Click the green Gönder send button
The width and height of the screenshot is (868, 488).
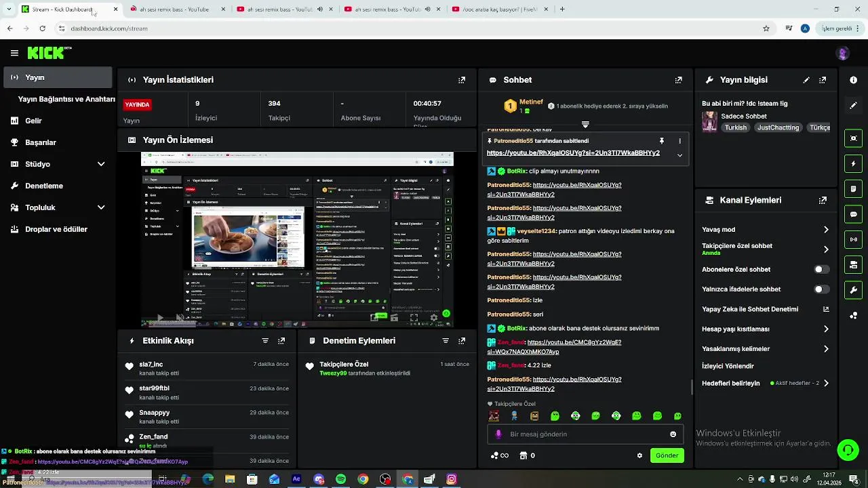[x=667, y=455]
